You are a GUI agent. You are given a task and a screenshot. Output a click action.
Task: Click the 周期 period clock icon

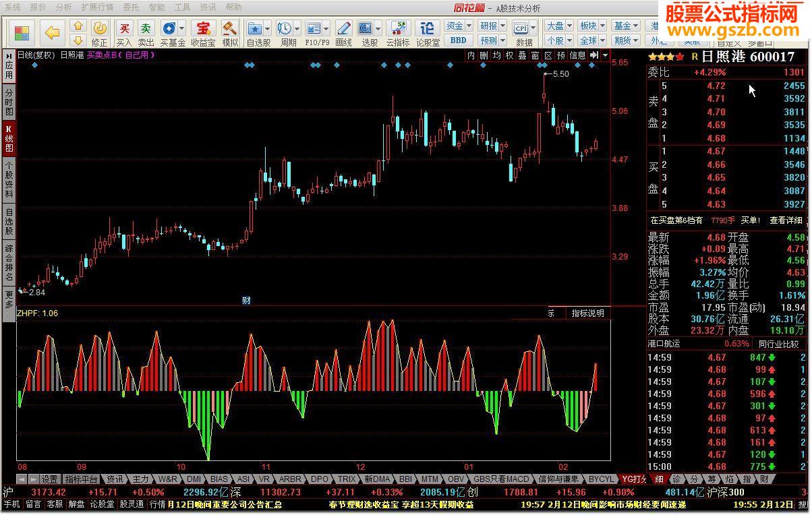[284, 28]
